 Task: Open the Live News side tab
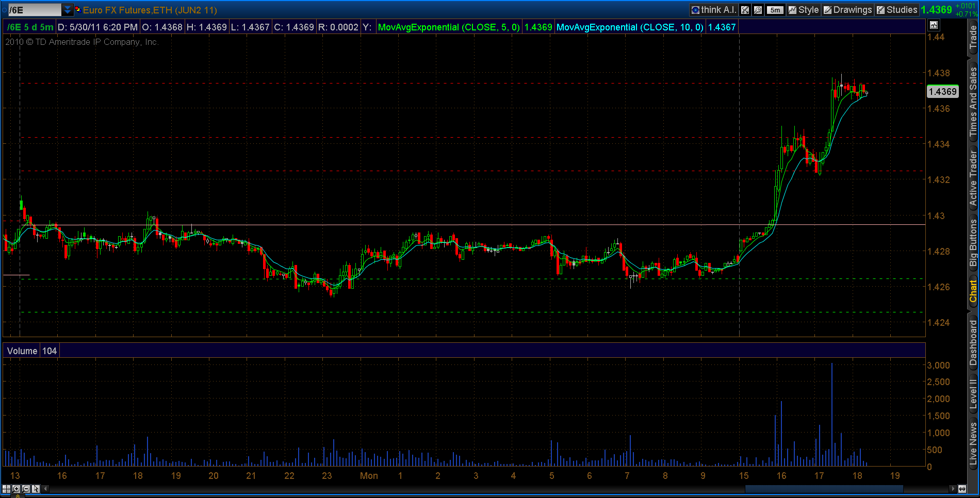click(x=973, y=443)
